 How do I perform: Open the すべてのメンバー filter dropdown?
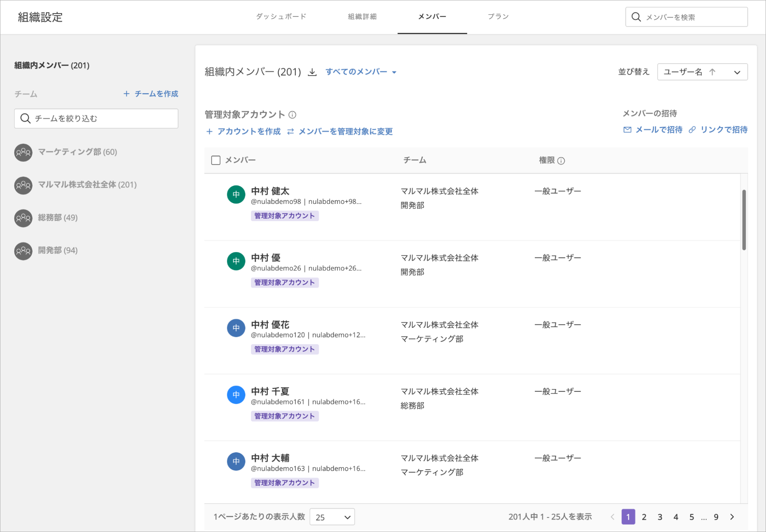(x=361, y=72)
